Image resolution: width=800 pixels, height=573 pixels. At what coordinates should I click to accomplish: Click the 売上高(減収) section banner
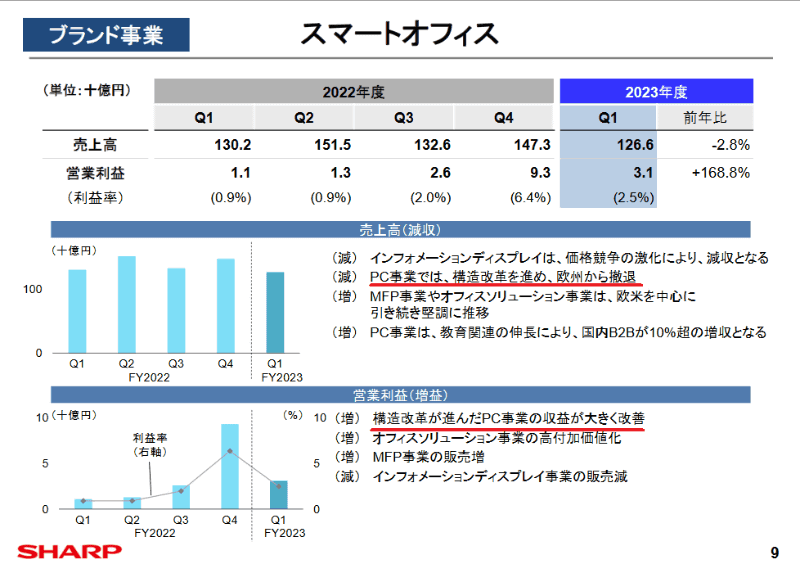(401, 230)
